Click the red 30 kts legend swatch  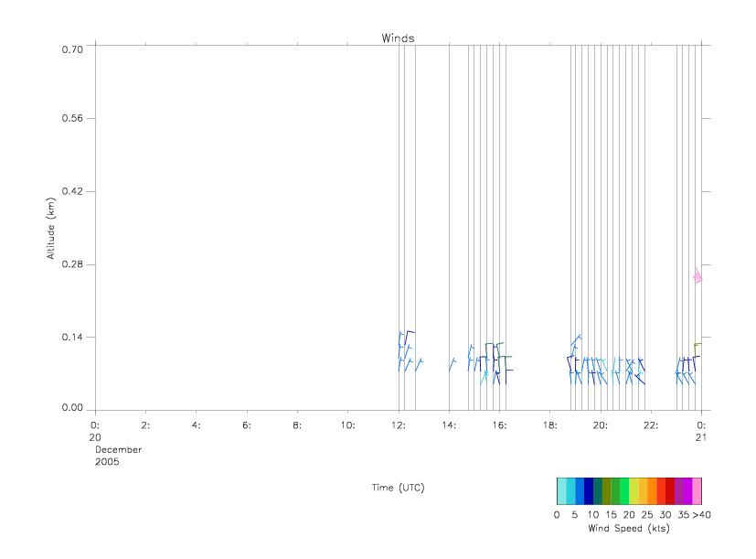(x=670, y=491)
